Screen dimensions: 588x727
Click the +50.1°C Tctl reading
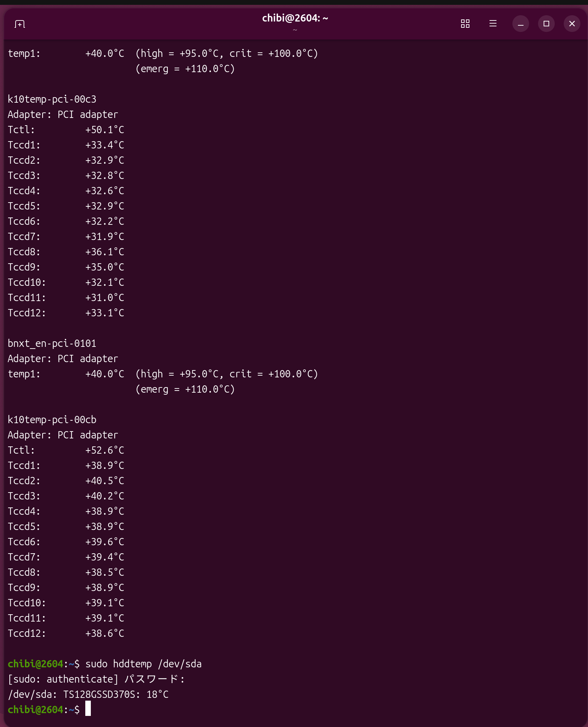tap(105, 130)
